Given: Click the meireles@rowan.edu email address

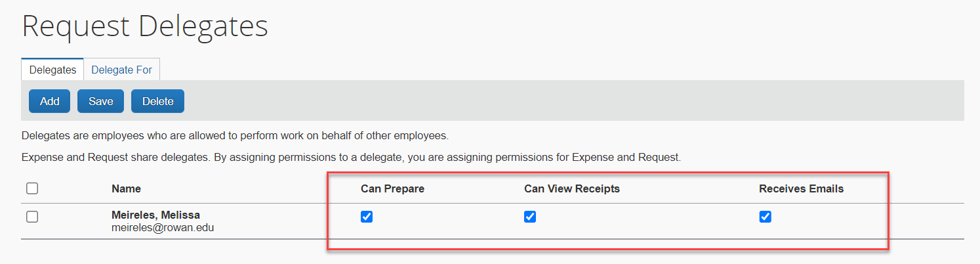Looking at the screenshot, I should tap(163, 228).
